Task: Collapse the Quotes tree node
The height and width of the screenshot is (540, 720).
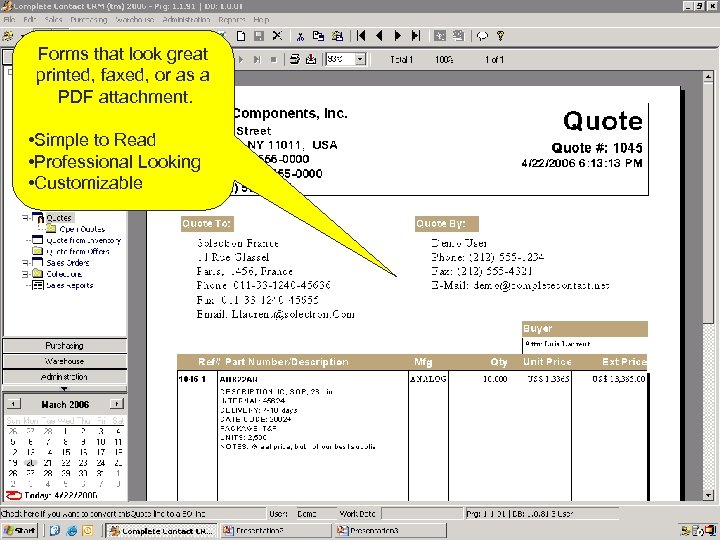Action: coord(25,218)
